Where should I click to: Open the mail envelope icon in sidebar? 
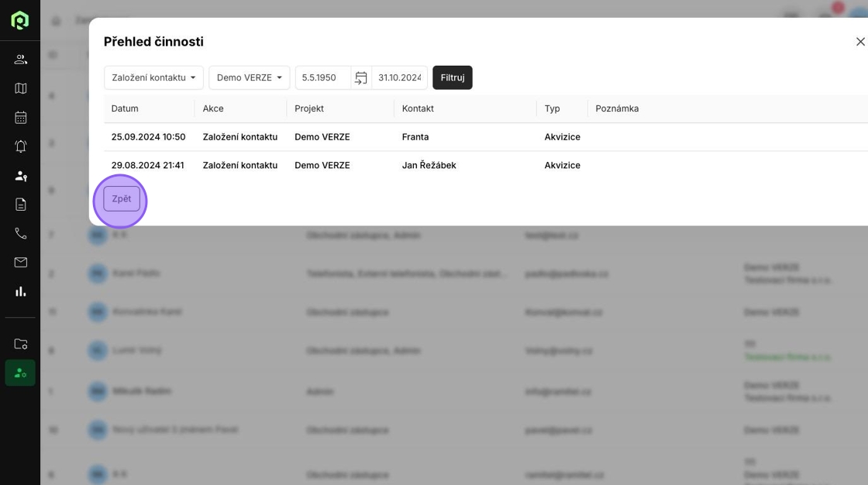click(21, 263)
